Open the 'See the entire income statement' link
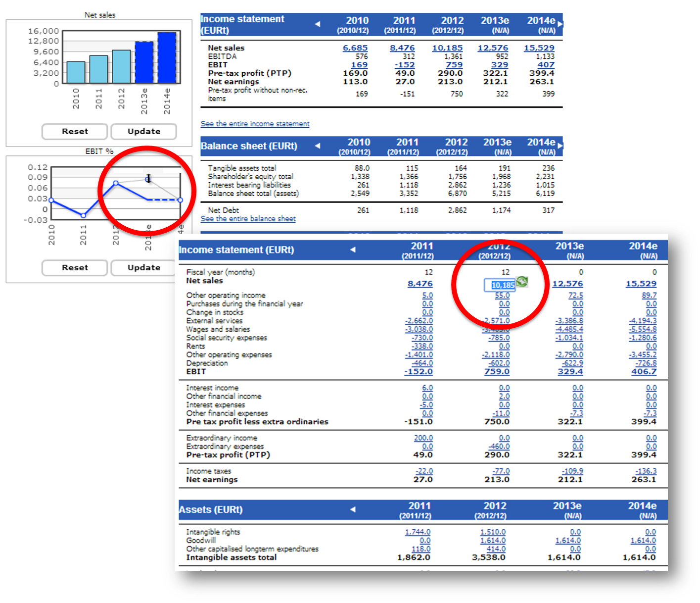 255,124
